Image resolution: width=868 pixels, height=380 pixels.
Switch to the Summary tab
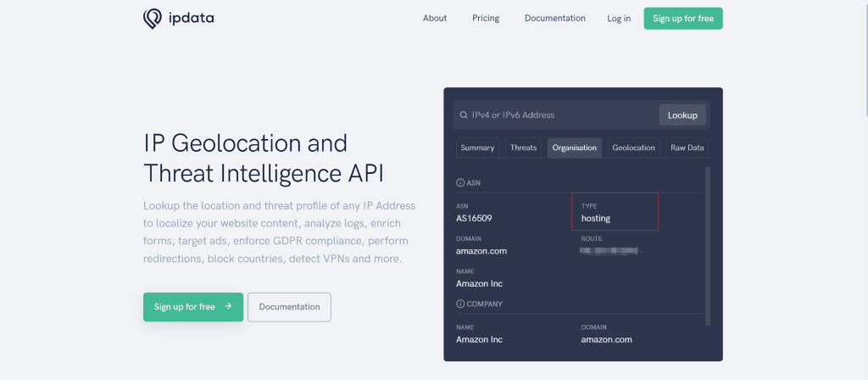tap(477, 148)
